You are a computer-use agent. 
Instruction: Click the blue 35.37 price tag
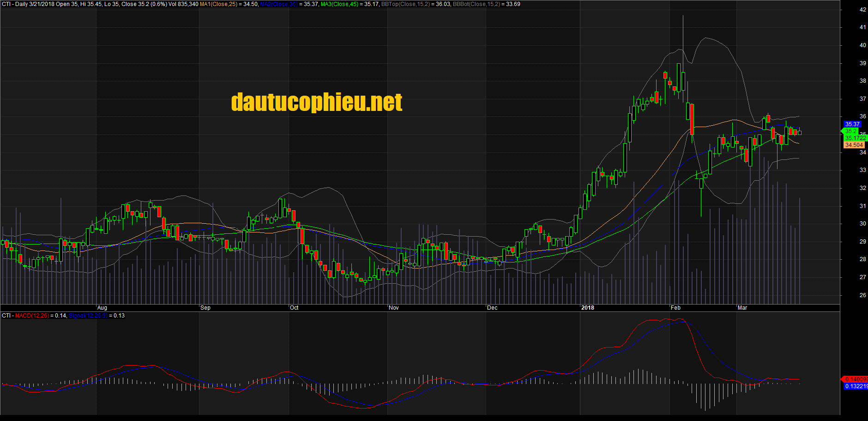click(x=852, y=124)
